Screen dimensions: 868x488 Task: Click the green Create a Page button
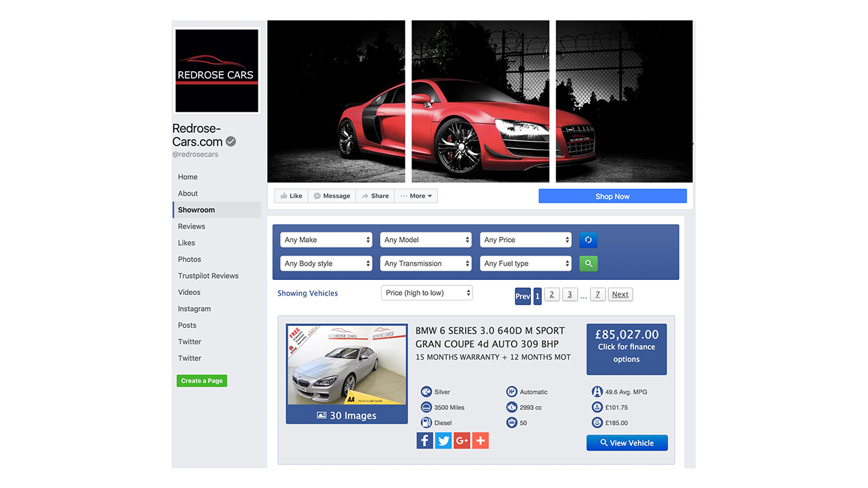201,381
